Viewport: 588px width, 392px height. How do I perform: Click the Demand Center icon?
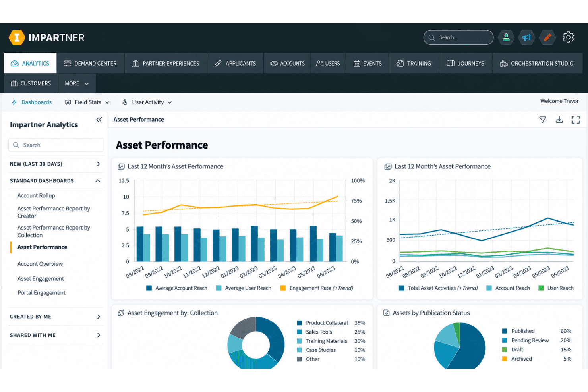(68, 64)
